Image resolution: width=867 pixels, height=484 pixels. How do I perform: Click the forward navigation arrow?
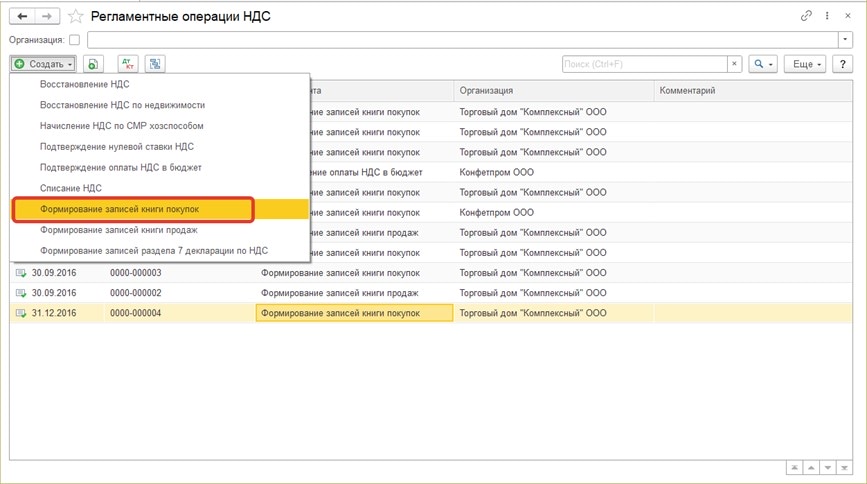pos(45,16)
